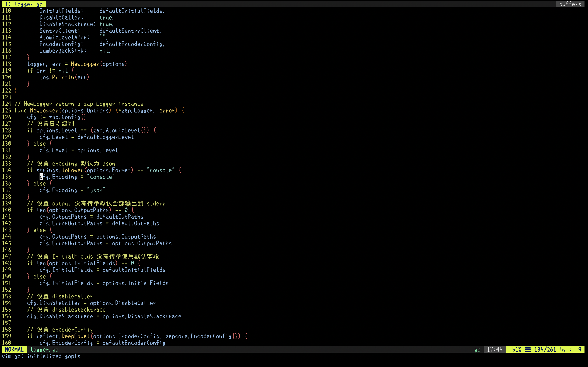Screen dimensions: 588x367
Task: Click the ln column indicator in statusline
Action: pos(563,350)
